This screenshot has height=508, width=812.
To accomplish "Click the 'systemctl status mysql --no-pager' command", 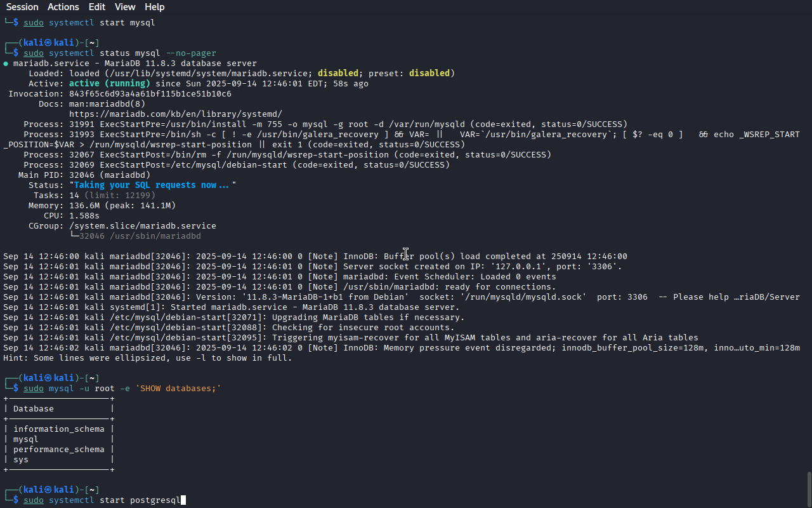I will tap(120, 53).
